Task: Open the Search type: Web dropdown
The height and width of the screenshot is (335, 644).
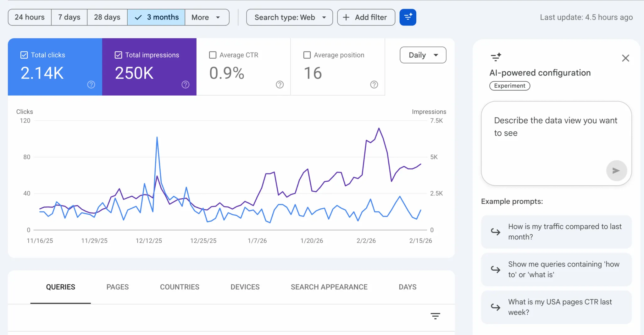Action: tap(289, 17)
